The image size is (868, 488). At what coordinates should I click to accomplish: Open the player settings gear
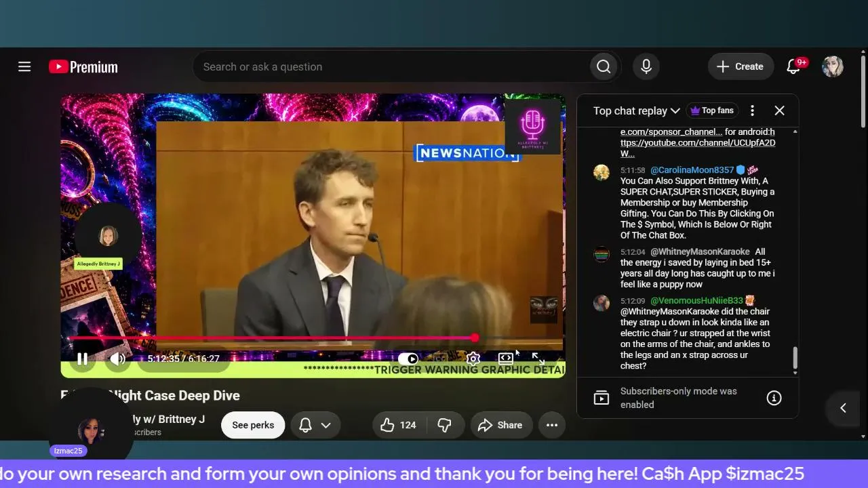[473, 359]
